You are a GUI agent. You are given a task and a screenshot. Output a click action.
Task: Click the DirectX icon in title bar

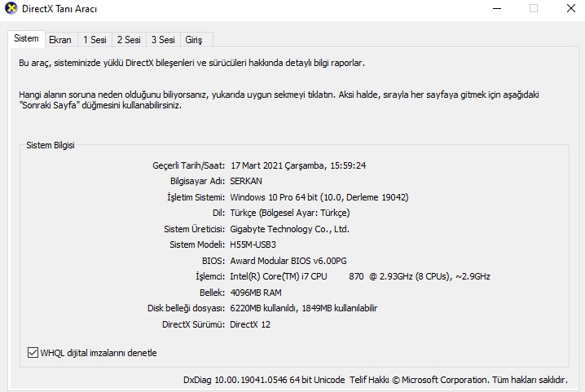[11, 8]
